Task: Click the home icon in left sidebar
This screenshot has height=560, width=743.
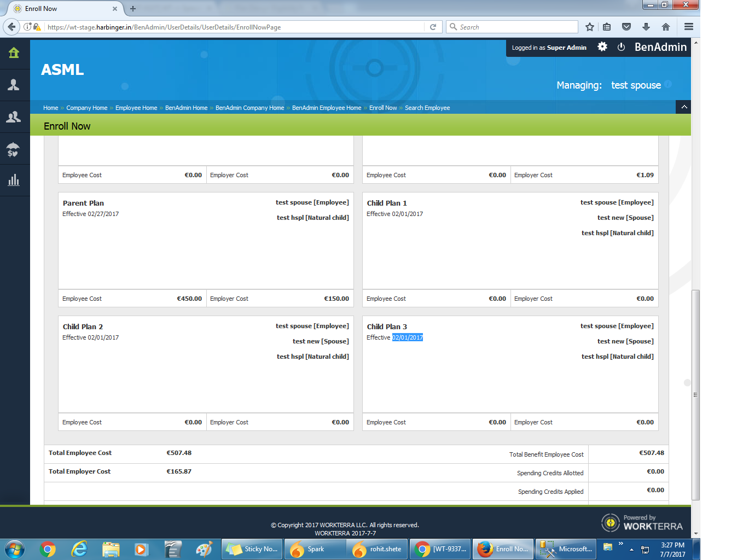Action: 14,53
